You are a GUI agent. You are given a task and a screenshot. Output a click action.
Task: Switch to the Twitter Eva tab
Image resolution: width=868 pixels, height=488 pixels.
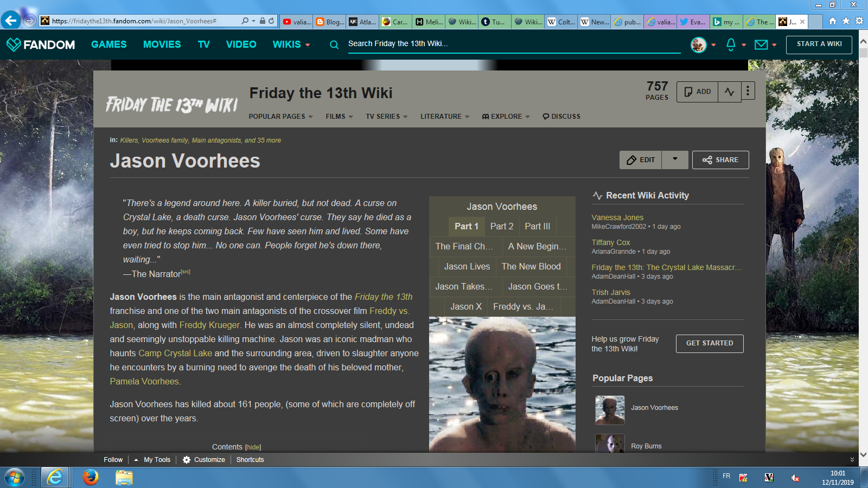[693, 22]
